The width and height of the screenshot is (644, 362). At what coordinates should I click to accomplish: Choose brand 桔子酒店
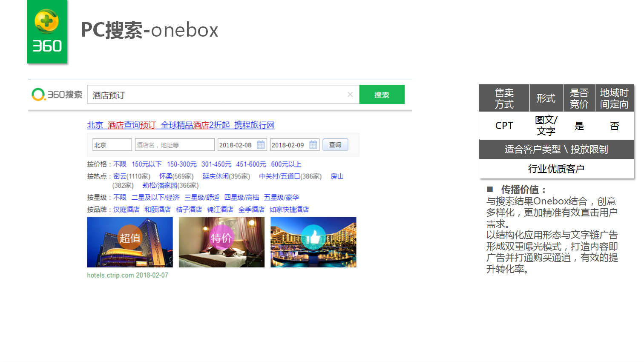click(189, 210)
